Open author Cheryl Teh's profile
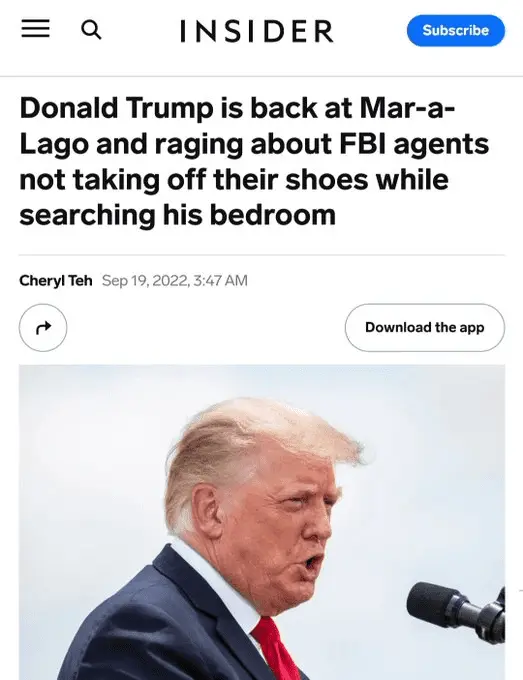Image resolution: width=523 pixels, height=680 pixels. (56, 281)
